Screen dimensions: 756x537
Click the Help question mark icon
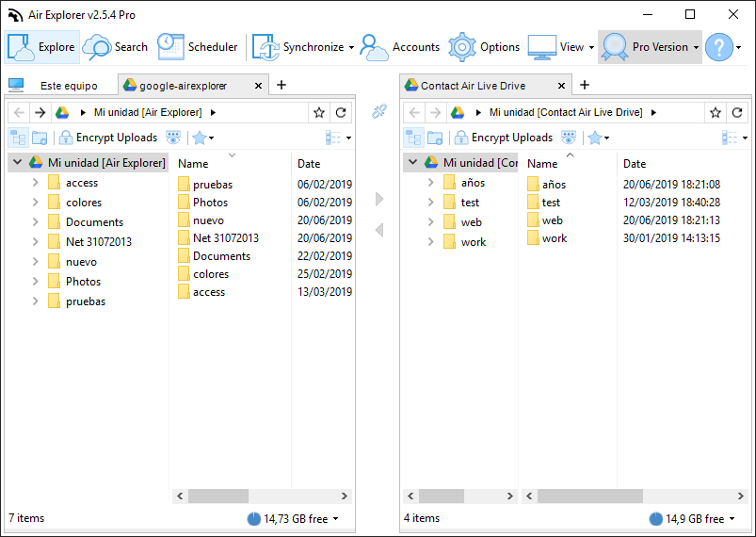[719, 47]
